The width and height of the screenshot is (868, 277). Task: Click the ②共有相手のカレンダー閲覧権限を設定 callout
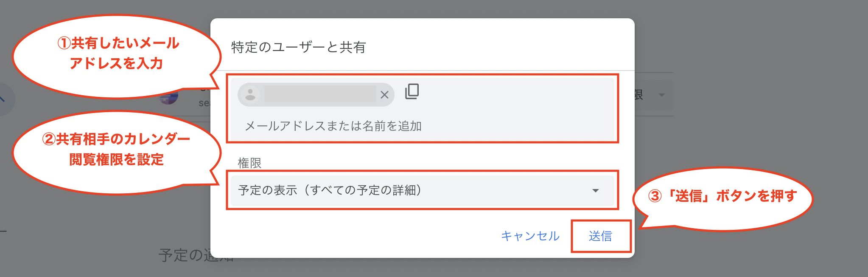pyautogui.click(x=116, y=150)
